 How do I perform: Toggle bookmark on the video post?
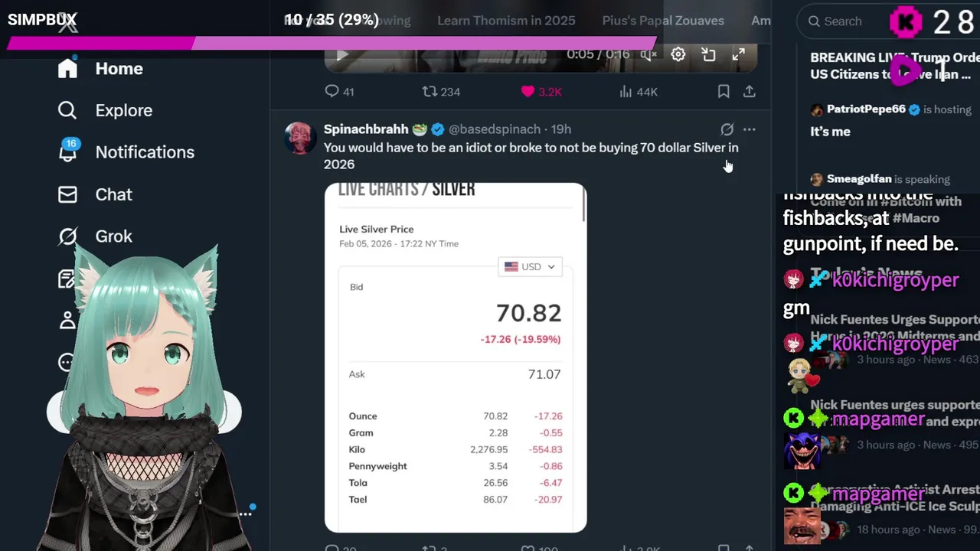click(723, 92)
